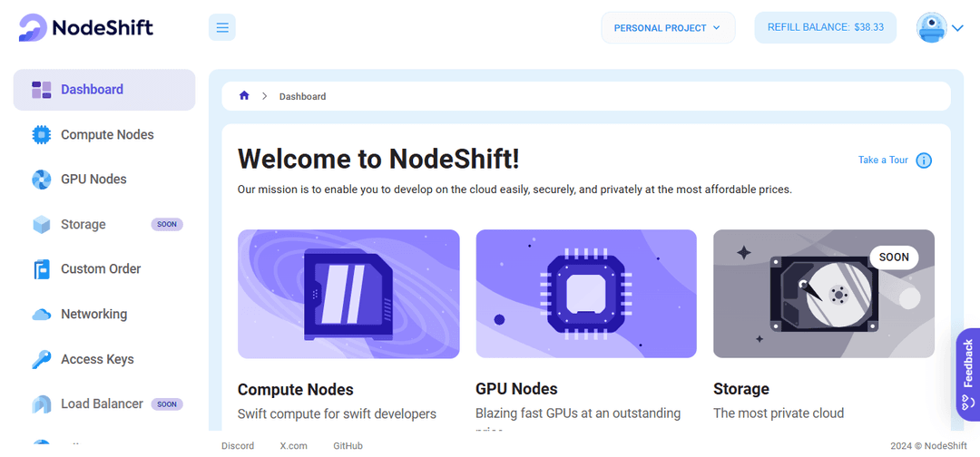
Task: Open the Storage card image
Action: tap(824, 294)
